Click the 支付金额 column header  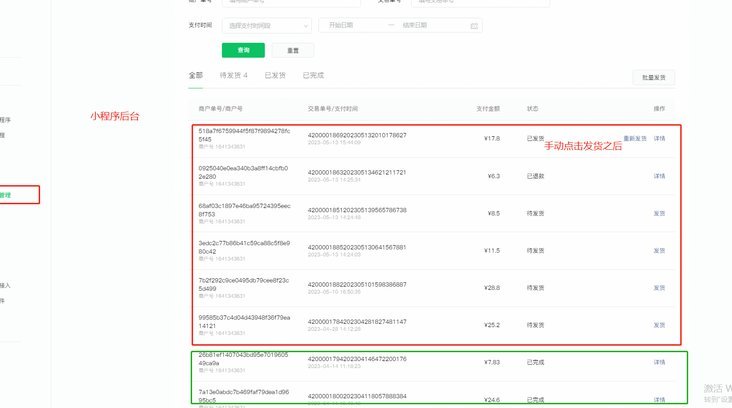click(x=488, y=109)
